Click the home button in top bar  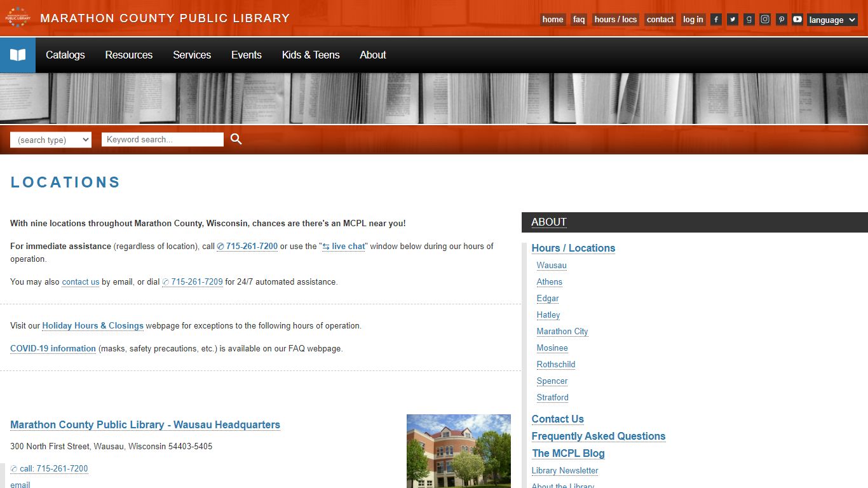point(553,20)
